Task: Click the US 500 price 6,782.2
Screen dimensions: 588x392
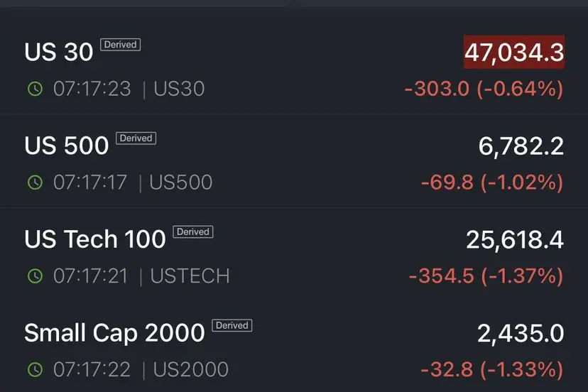Action: (521, 146)
